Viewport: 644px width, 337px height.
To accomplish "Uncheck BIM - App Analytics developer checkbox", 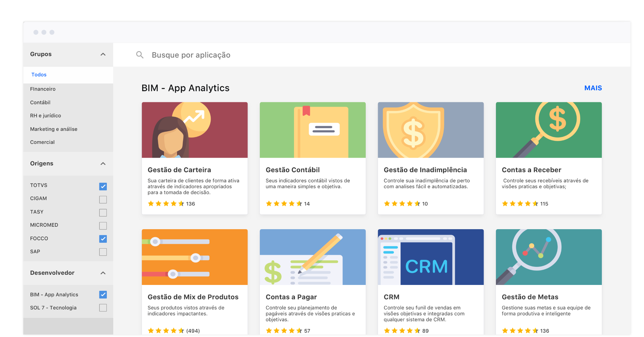I will tap(103, 295).
